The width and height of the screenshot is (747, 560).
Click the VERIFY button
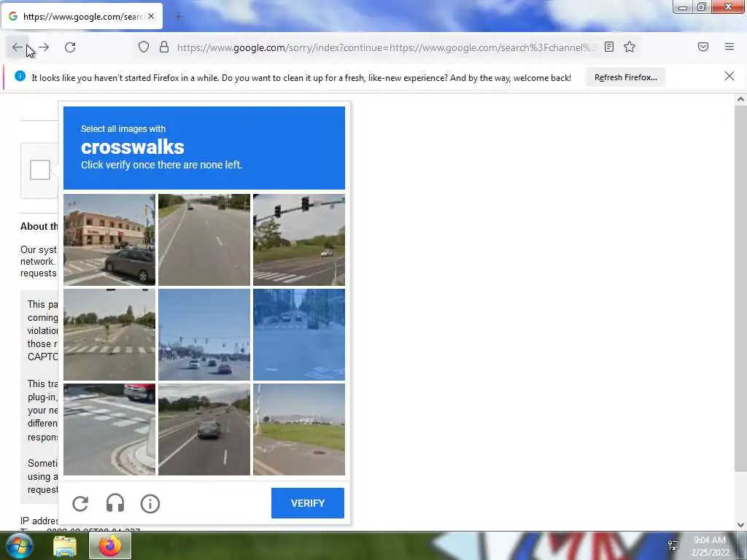tap(308, 503)
